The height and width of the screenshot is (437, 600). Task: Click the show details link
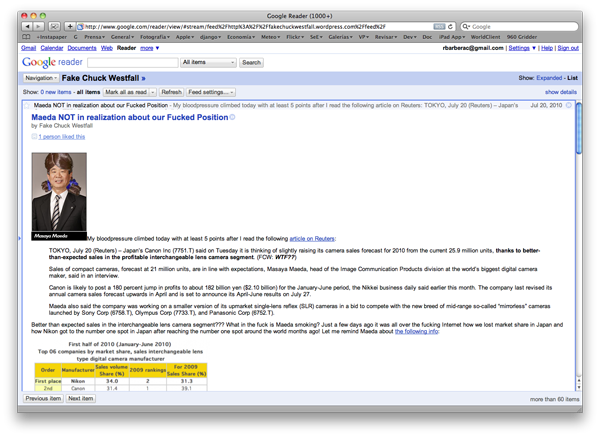pos(561,92)
